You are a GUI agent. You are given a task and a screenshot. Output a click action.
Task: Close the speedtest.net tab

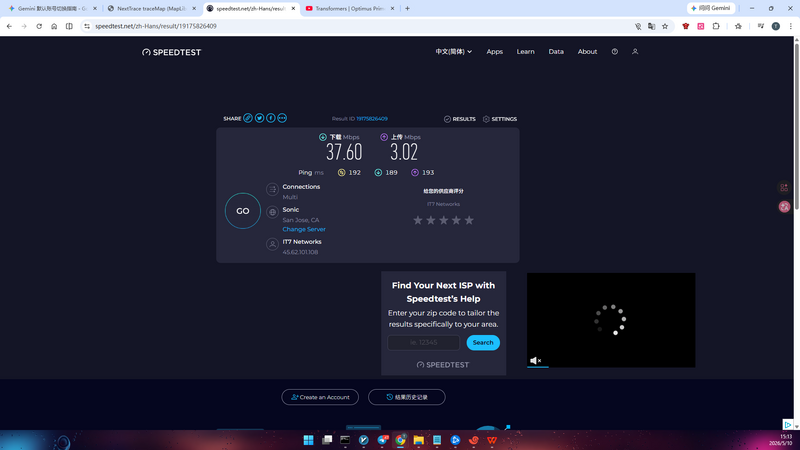coord(293,9)
